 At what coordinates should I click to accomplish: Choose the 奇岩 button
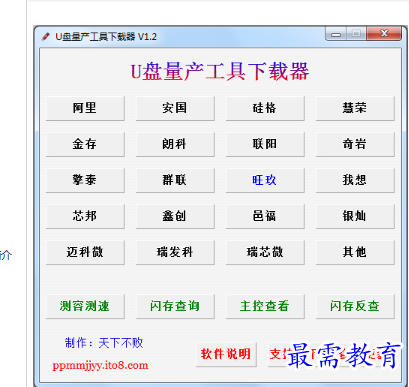click(x=355, y=144)
